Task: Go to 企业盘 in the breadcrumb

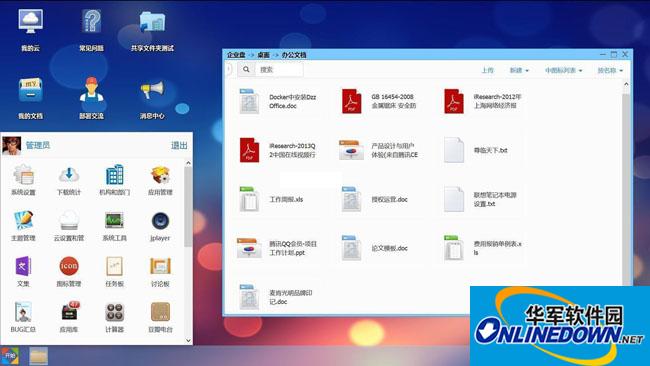Action: tap(236, 55)
